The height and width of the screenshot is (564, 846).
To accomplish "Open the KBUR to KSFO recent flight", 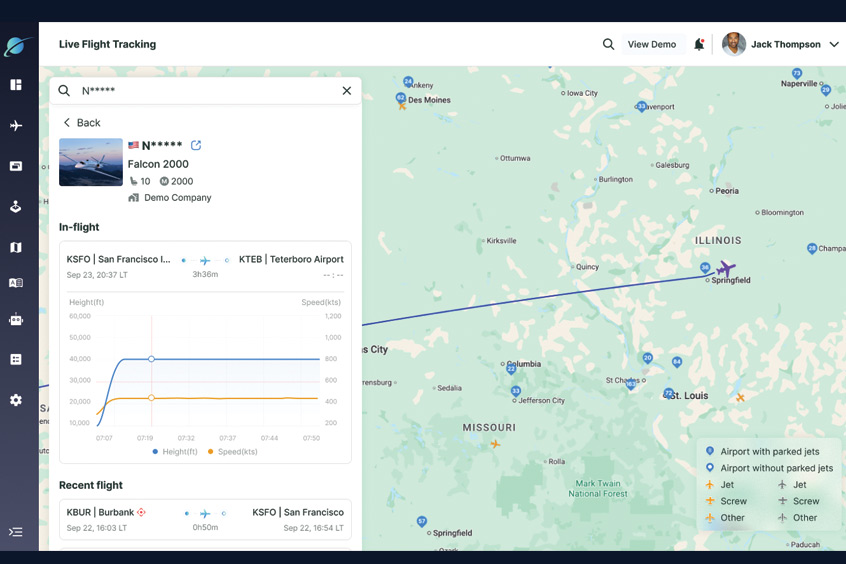I will [x=205, y=519].
